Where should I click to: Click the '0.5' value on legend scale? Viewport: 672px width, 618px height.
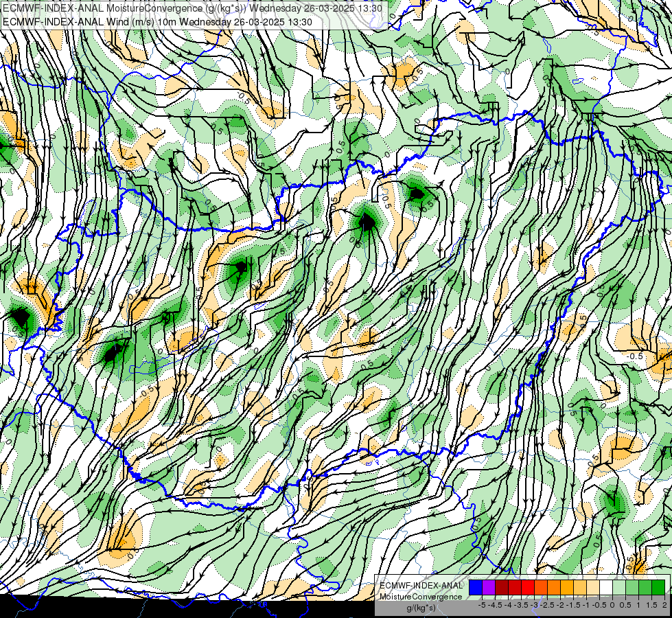(626, 605)
